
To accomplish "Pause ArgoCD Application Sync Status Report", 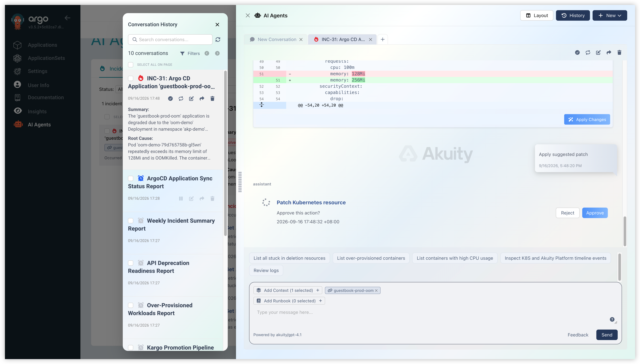I will [x=181, y=199].
